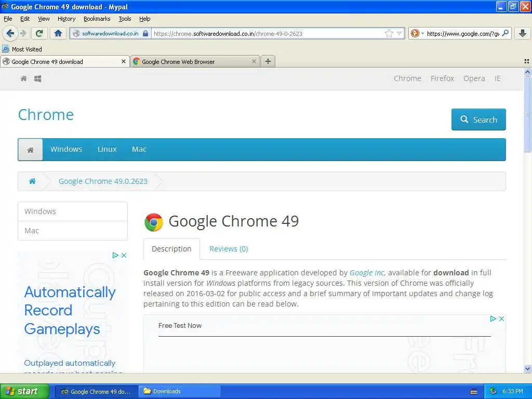This screenshot has height=399, width=532.
Task: Click the blue Search button
Action: coord(478,119)
